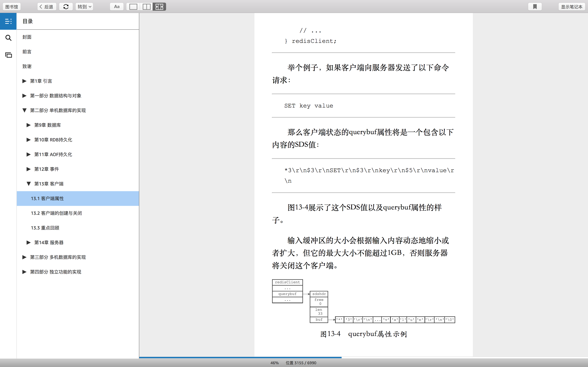Switch to single column layout
Screen dimensions: 588x367
click(x=133, y=7)
